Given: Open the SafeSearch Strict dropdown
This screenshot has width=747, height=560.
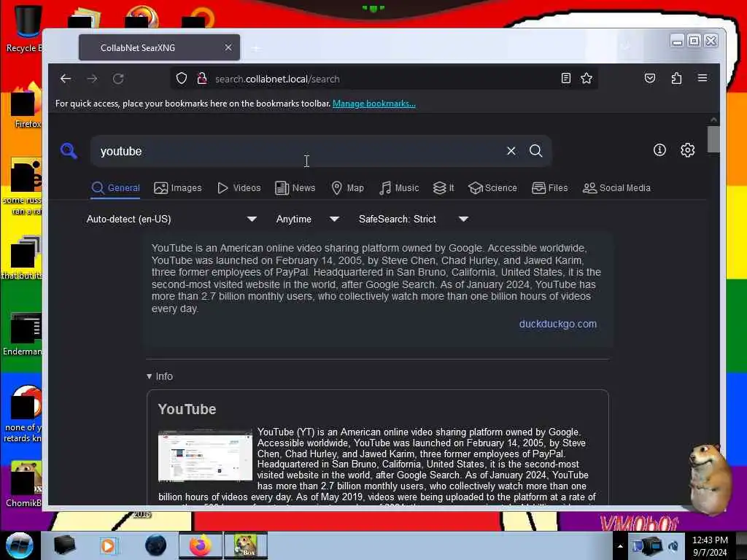Looking at the screenshot, I should pos(414,219).
